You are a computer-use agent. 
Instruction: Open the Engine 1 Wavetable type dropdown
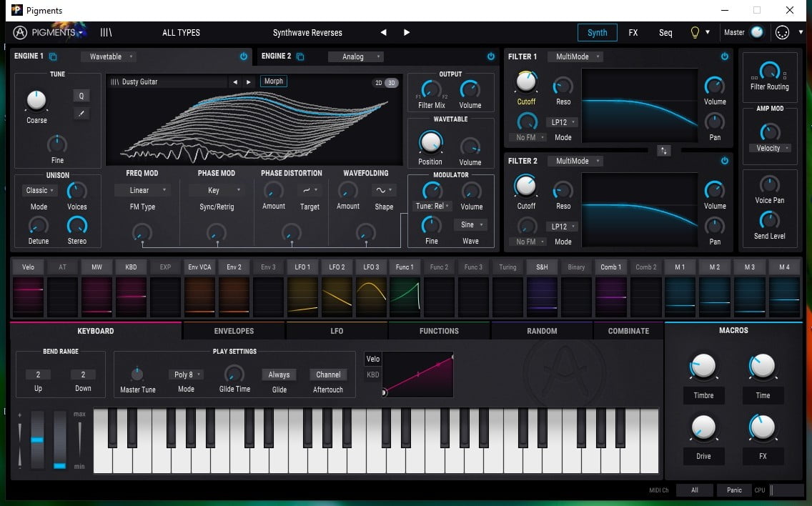point(110,56)
